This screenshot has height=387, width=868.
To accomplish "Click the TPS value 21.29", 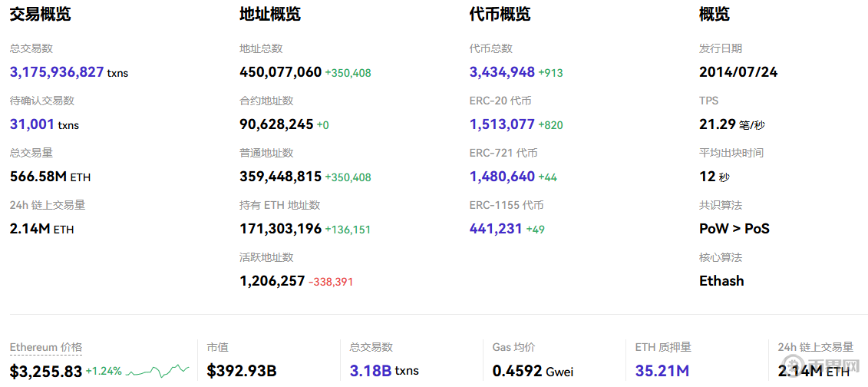I will tap(718, 124).
